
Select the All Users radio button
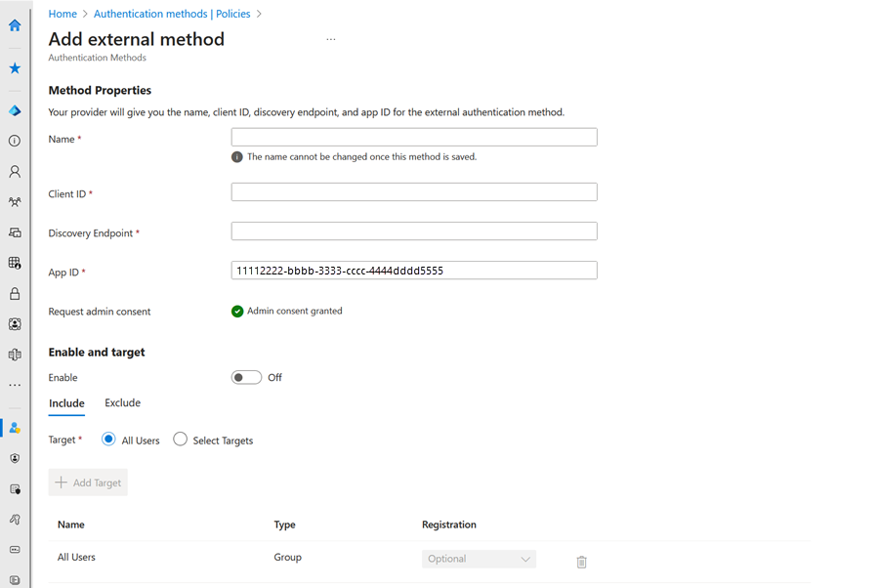(x=107, y=440)
